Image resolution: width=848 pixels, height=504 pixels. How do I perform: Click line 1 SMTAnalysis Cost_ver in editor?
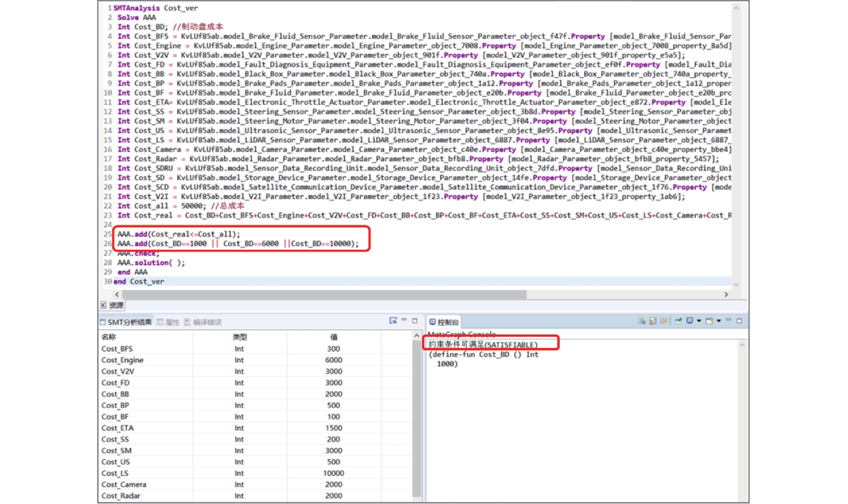(156, 8)
